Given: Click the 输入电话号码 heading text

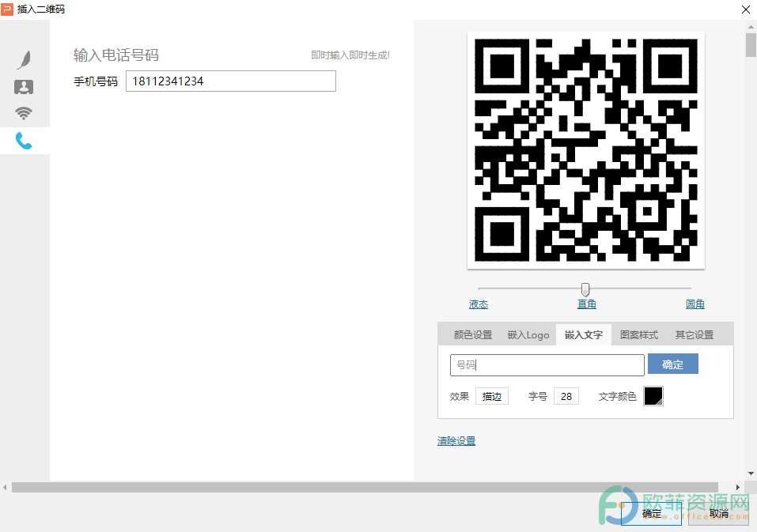Looking at the screenshot, I should click(x=115, y=55).
